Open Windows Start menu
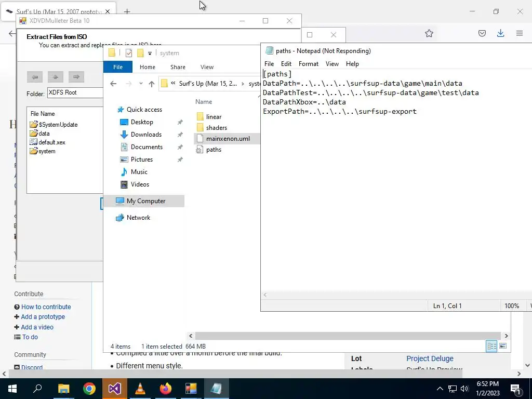Image resolution: width=532 pixels, height=399 pixels. point(12,389)
